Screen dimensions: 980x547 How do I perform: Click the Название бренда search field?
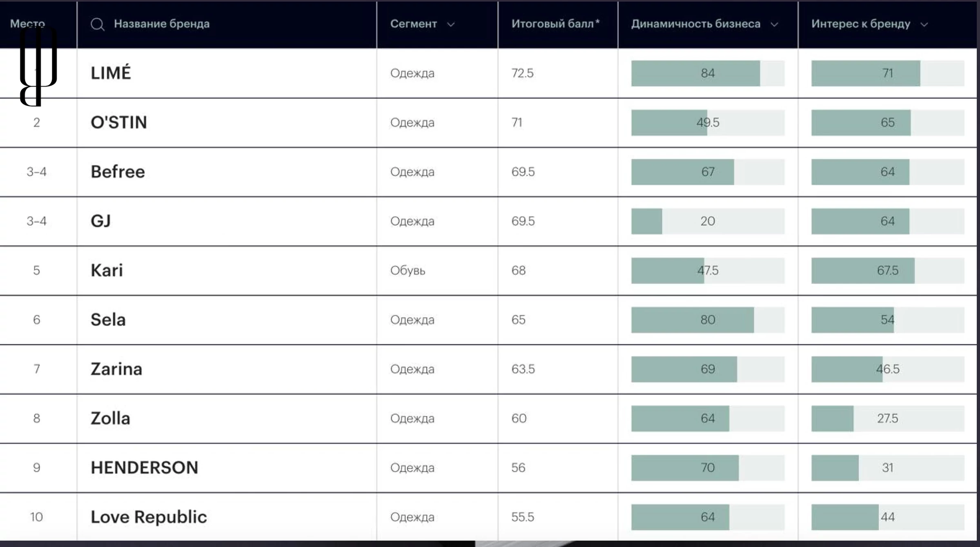(162, 24)
